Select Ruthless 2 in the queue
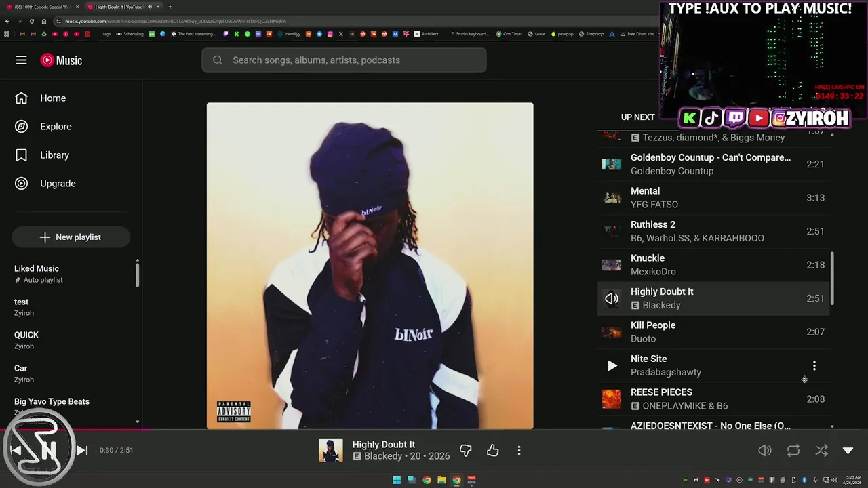The width and height of the screenshot is (868, 488). [x=713, y=231]
